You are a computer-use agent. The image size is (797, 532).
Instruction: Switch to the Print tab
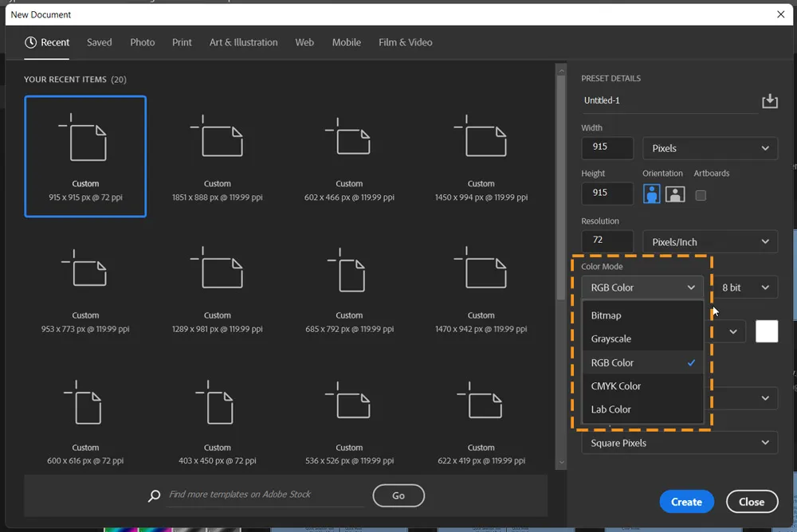[x=182, y=42]
